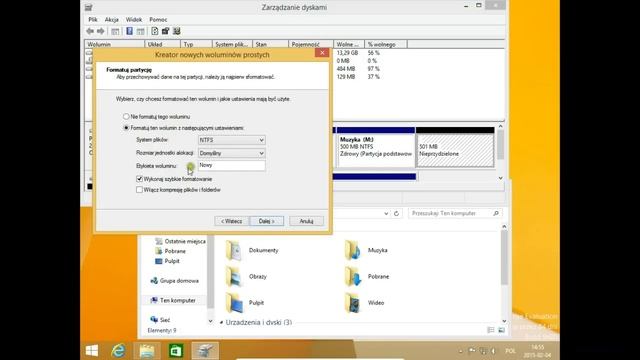The height and width of the screenshot is (360, 640).
Task: Select 'Ten komputer' in navigation pane
Action: click(173, 300)
